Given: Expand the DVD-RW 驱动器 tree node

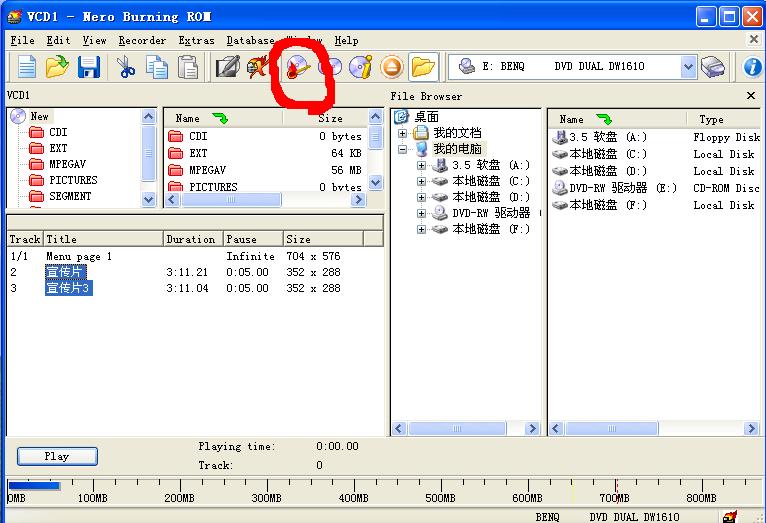Looking at the screenshot, I should (x=421, y=213).
